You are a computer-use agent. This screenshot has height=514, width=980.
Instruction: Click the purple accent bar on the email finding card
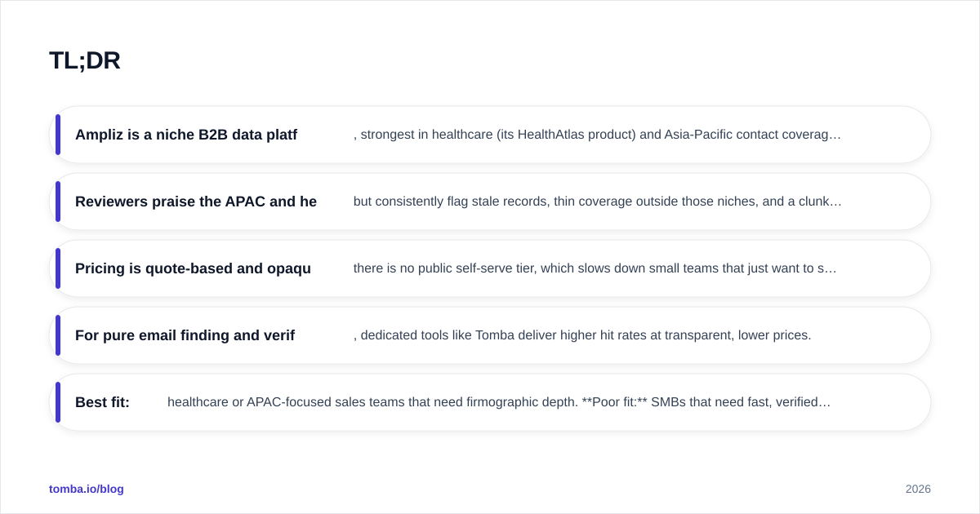coord(58,335)
